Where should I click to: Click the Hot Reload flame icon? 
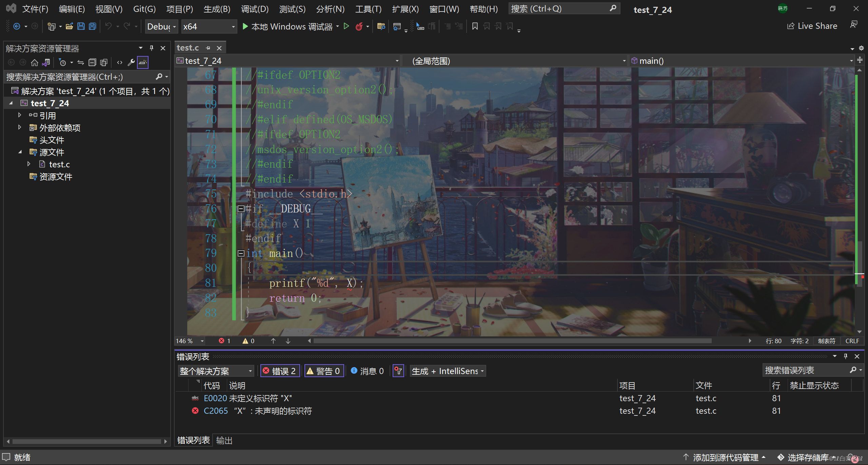point(359,26)
